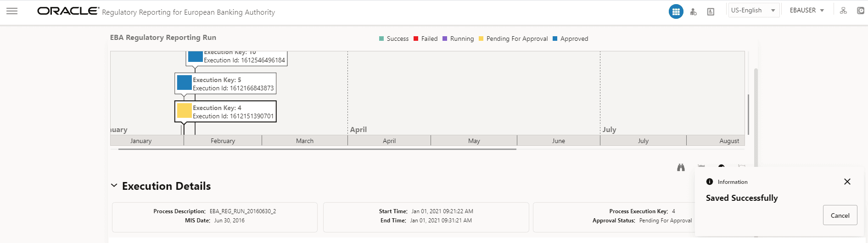This screenshot has width=868, height=243.
Task: Click Execution Id 1612546496184 text
Action: (x=245, y=60)
